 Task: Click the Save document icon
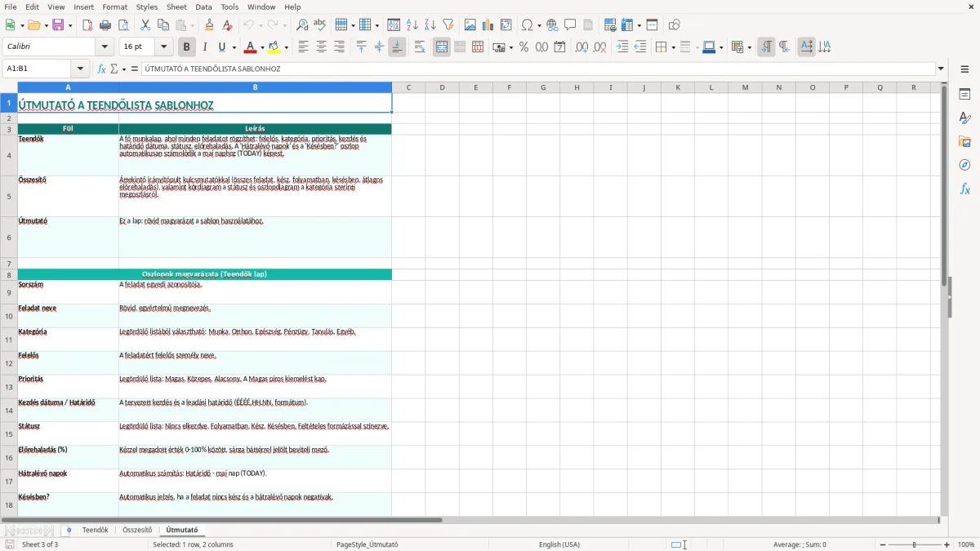58,25
